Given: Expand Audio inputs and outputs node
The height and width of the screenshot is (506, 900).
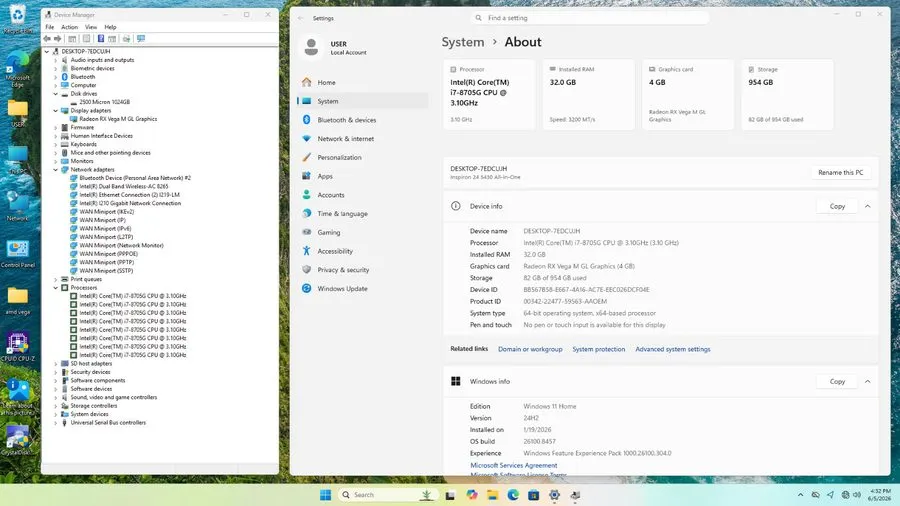Looking at the screenshot, I should 56,60.
